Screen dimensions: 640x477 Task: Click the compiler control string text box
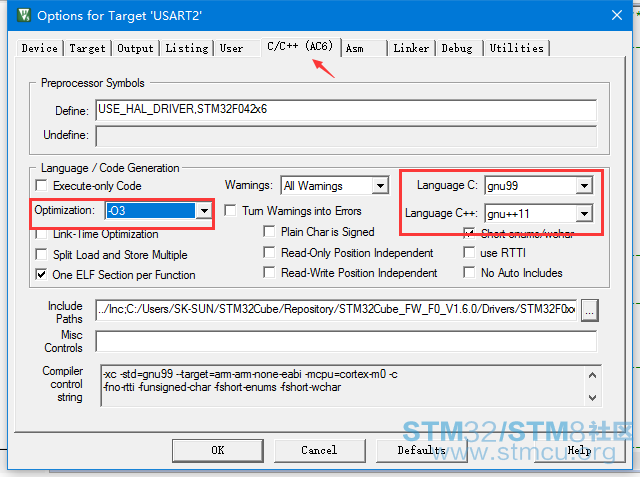(x=351, y=386)
